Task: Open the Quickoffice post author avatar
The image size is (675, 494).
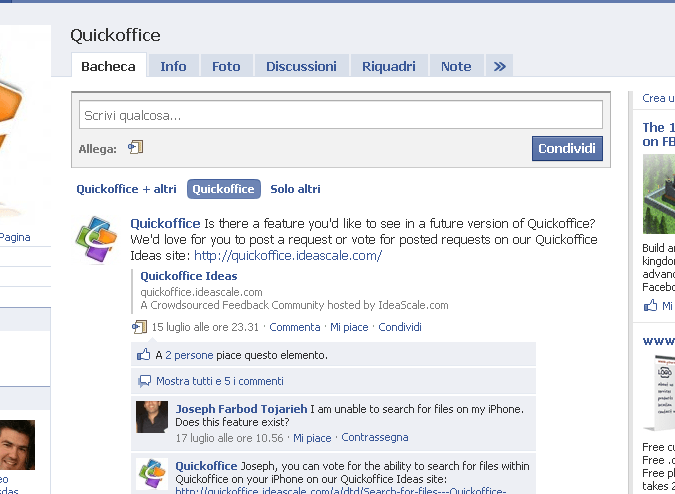Action: point(96,239)
